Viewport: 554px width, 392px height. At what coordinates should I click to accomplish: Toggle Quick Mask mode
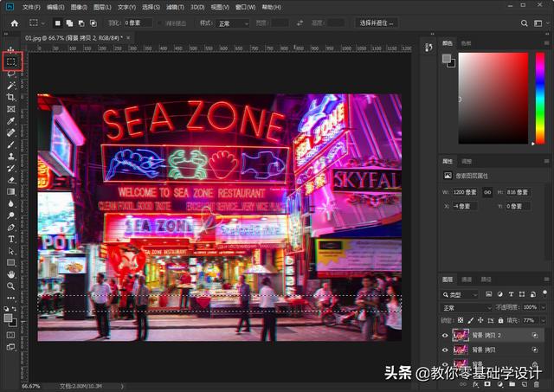click(x=11, y=335)
